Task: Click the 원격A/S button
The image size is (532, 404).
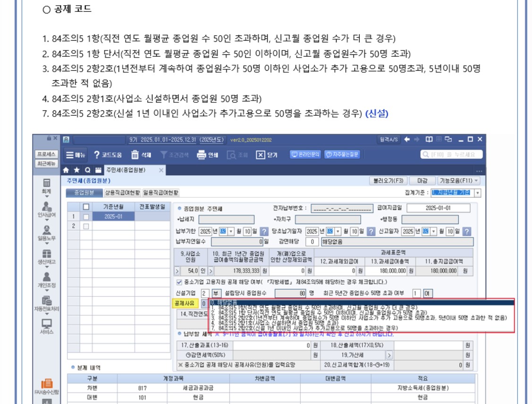Action: (x=388, y=139)
